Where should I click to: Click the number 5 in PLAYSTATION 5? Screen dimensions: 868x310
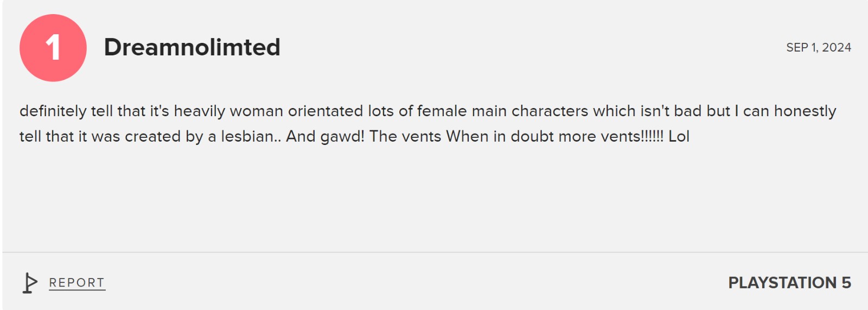click(846, 283)
